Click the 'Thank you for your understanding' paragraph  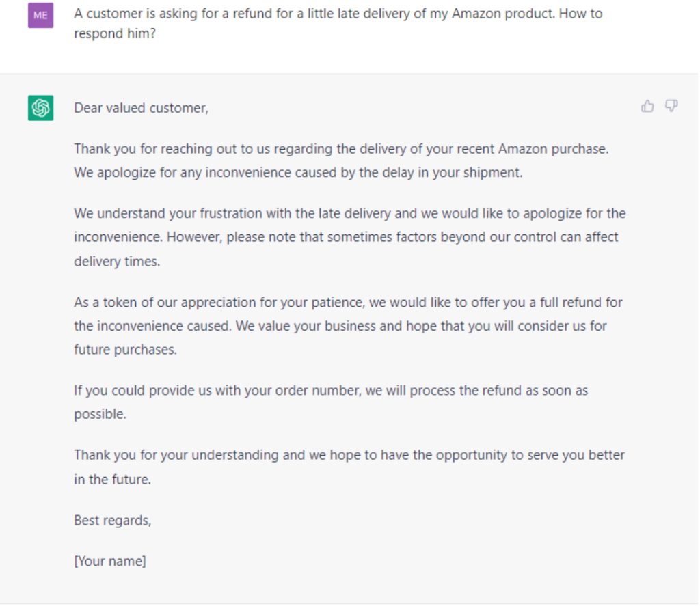coord(349,467)
